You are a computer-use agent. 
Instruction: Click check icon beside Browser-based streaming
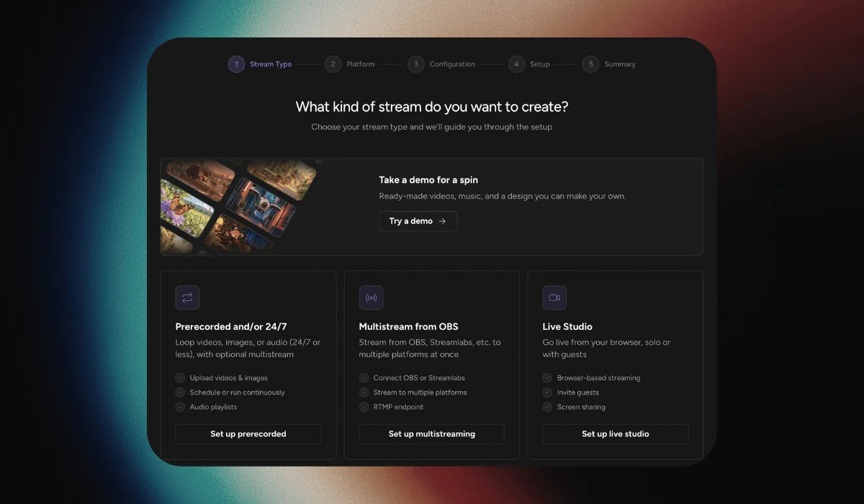(548, 377)
